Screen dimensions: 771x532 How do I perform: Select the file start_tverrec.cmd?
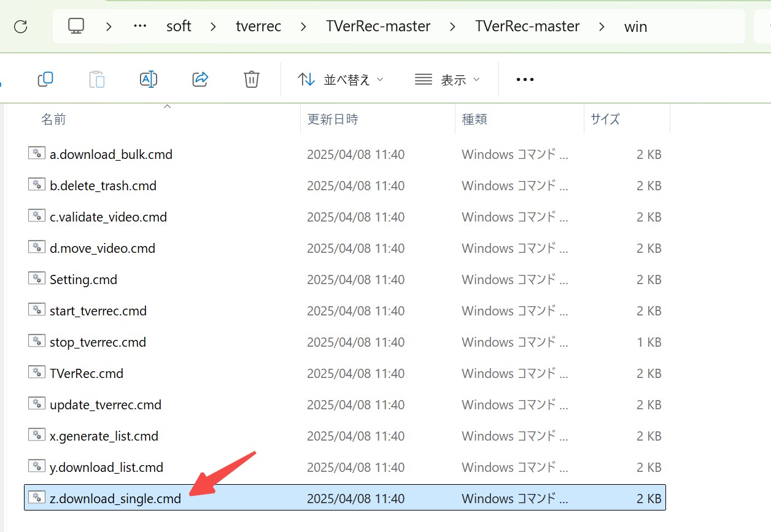tap(98, 311)
